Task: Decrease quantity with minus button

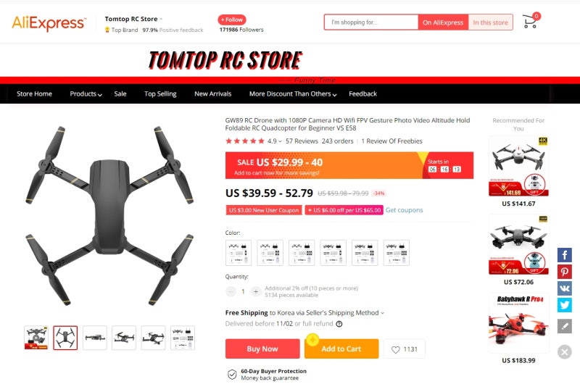Action: (x=231, y=291)
